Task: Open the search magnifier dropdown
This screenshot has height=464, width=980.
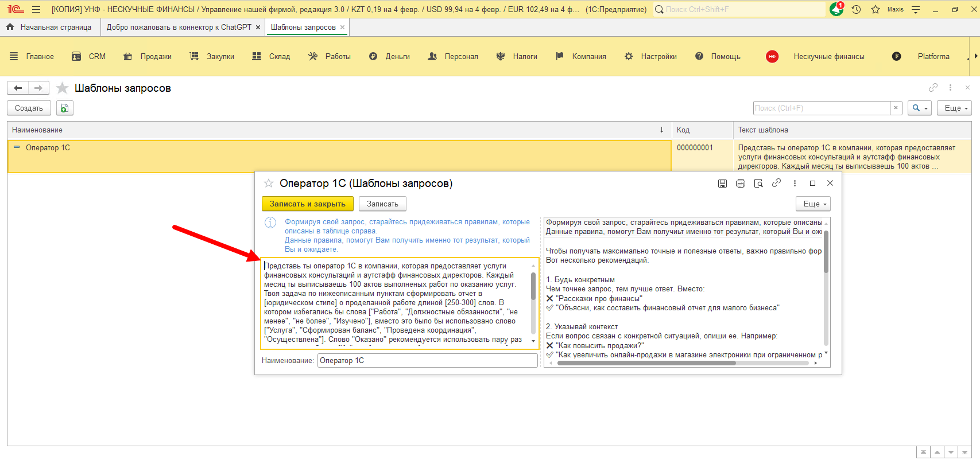Action: click(x=919, y=108)
